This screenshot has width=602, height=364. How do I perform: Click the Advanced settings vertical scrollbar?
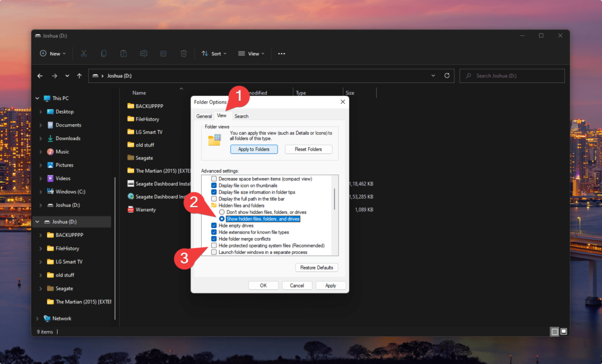point(335,200)
